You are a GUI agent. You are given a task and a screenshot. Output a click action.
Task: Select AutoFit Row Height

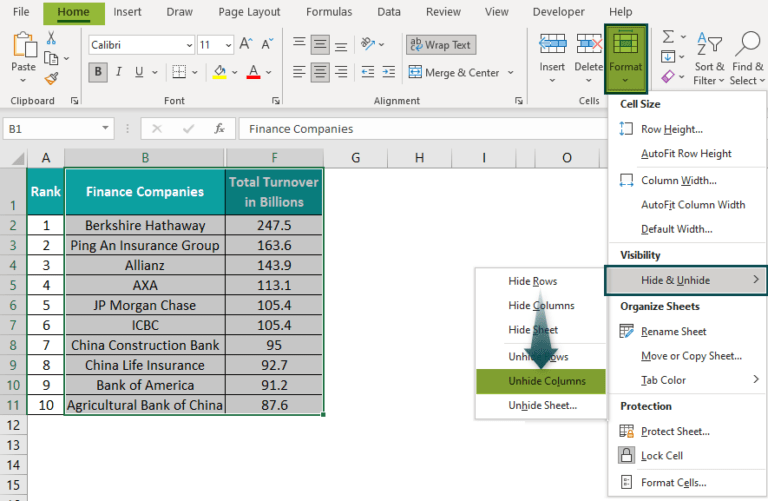coord(686,154)
